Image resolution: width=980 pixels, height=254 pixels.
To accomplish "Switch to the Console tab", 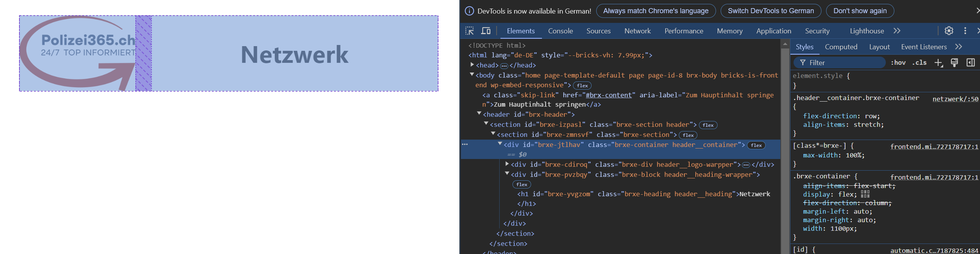I will click(560, 31).
